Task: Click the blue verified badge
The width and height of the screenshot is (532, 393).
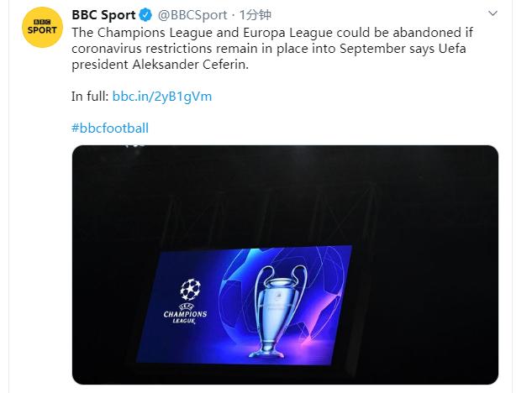Action: pos(143,16)
